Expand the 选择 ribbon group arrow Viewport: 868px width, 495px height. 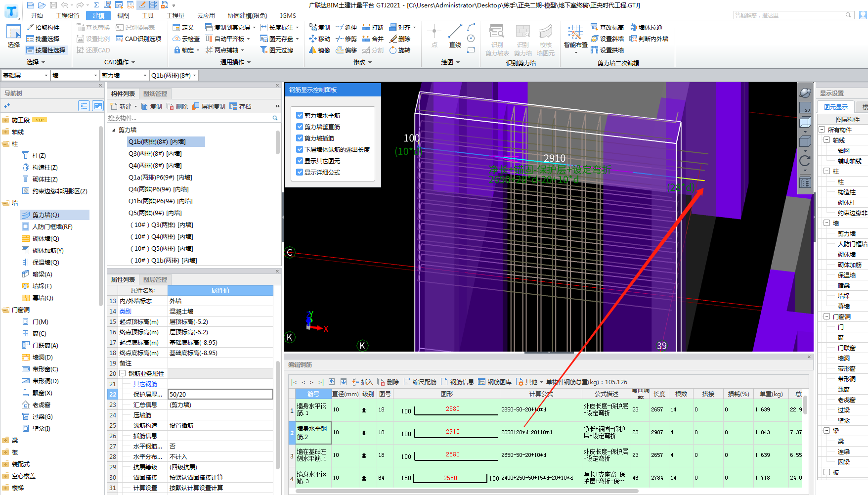click(43, 62)
